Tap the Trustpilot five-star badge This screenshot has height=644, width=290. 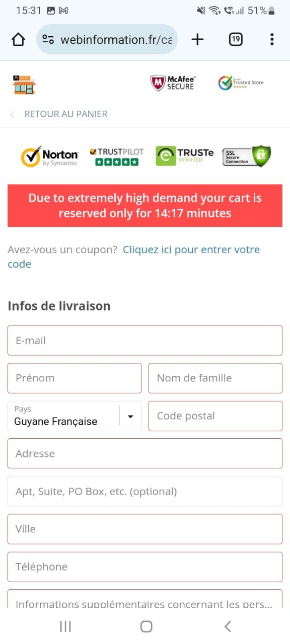click(117, 156)
